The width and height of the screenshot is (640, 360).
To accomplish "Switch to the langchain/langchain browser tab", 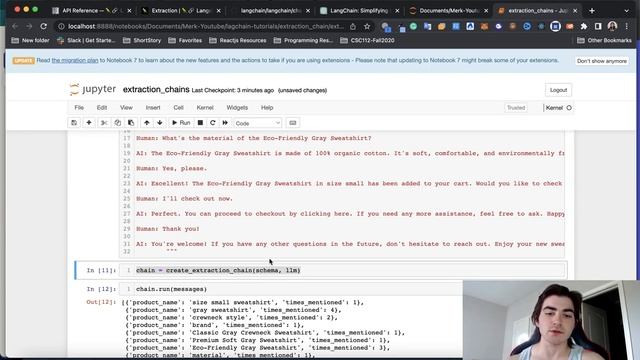I will tap(269, 11).
